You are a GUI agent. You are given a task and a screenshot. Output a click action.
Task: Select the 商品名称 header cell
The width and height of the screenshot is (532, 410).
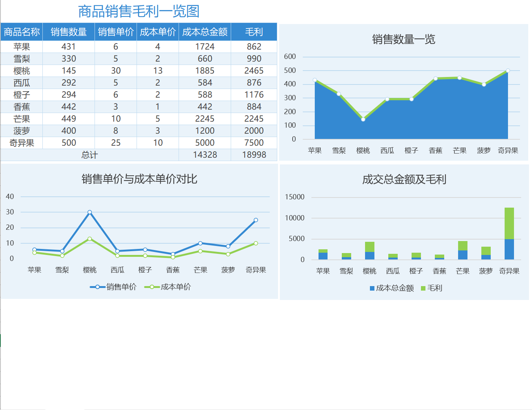[x=22, y=32]
